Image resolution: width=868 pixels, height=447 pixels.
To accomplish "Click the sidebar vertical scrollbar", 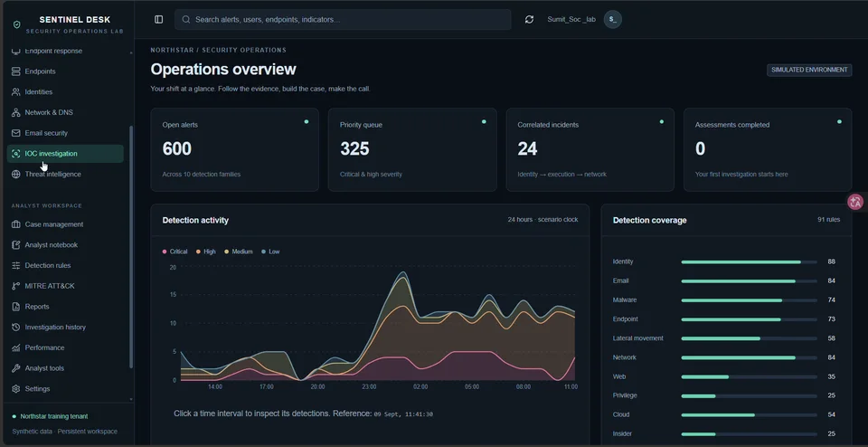I will point(131,246).
